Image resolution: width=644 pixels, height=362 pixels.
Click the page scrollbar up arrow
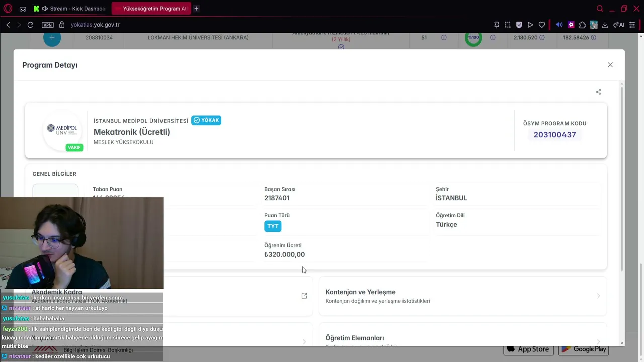pos(641,36)
